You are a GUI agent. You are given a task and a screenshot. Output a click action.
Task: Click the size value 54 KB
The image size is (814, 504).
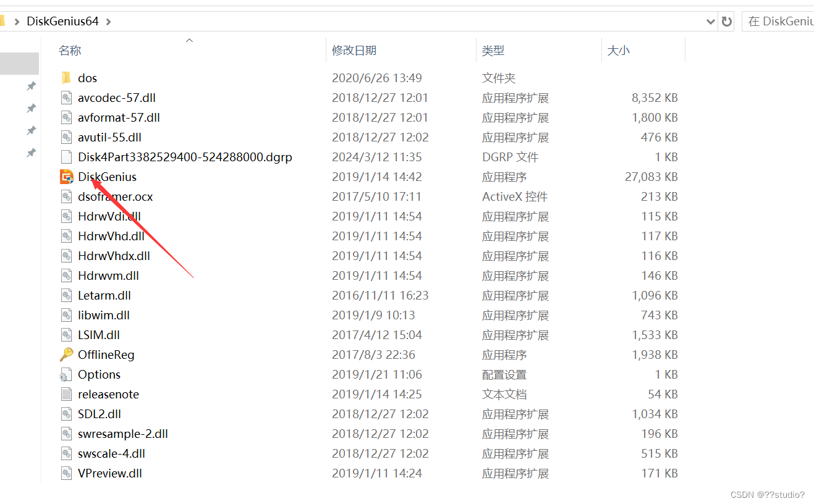(x=663, y=394)
